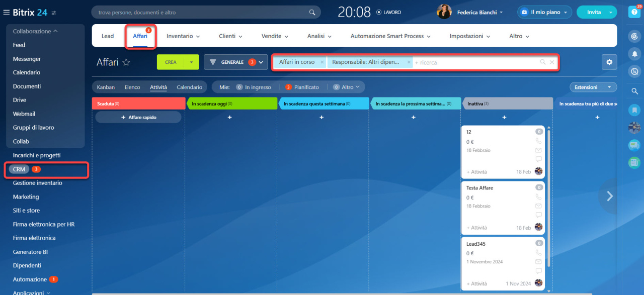Open the group avatar chat in right sidebar

click(634, 127)
